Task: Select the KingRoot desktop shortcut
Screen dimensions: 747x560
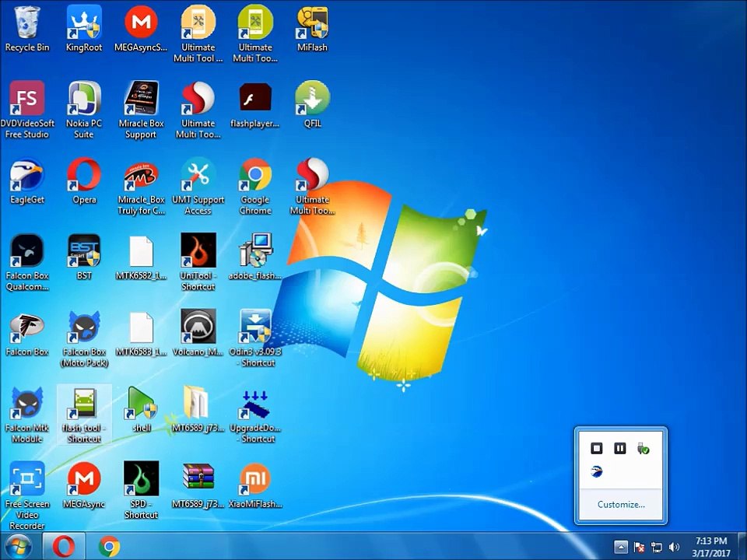Action: click(x=84, y=29)
